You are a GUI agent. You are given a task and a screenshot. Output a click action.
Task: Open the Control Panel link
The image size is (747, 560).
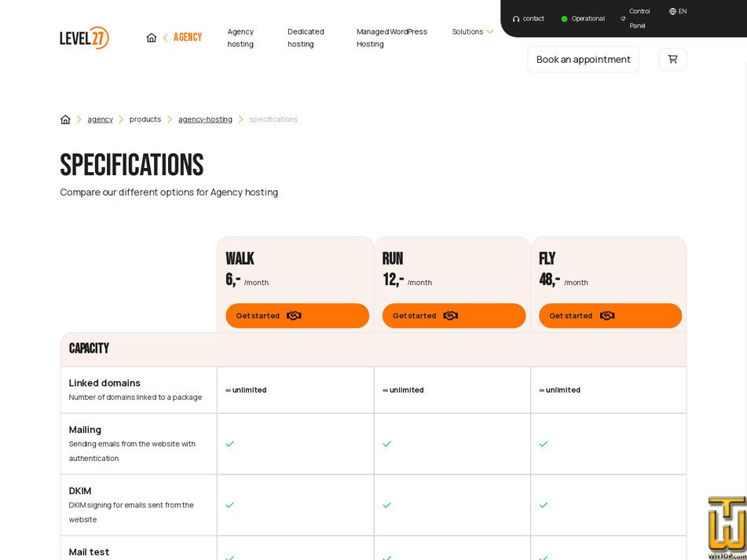coord(635,19)
